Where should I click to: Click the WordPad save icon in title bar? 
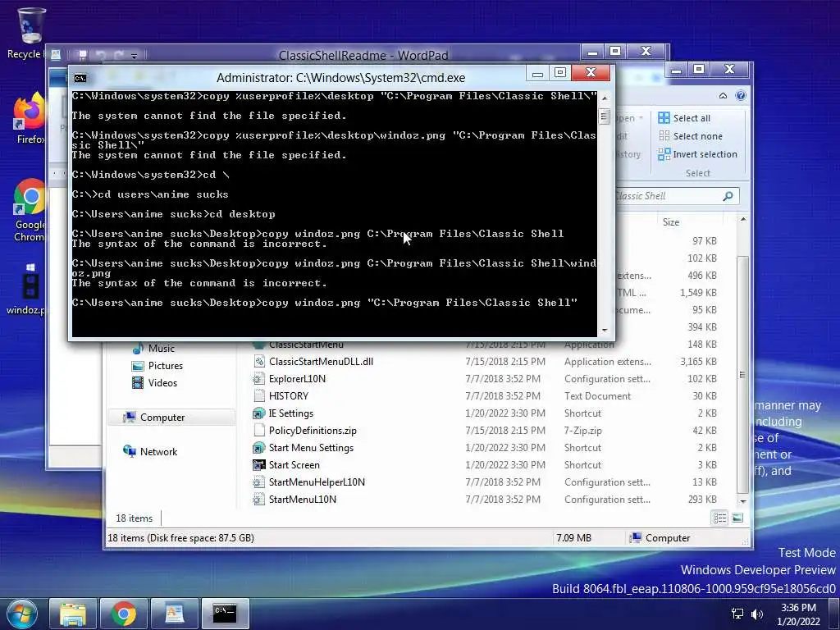point(82,55)
